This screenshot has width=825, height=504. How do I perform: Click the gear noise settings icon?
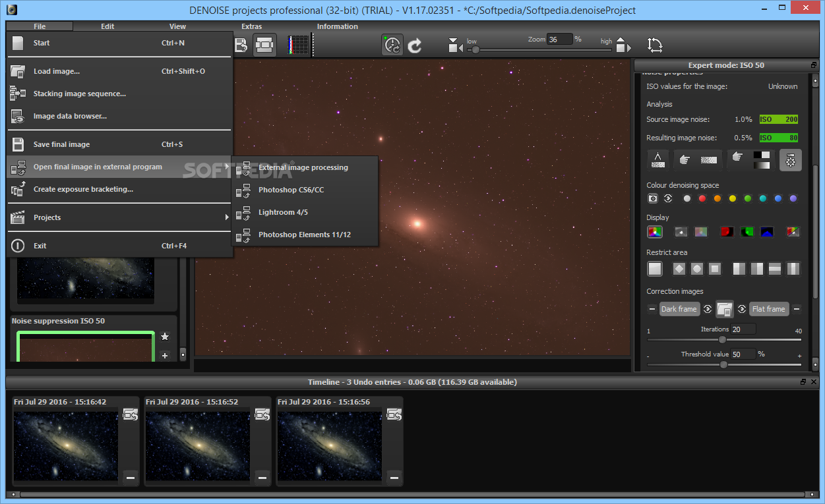click(x=791, y=159)
